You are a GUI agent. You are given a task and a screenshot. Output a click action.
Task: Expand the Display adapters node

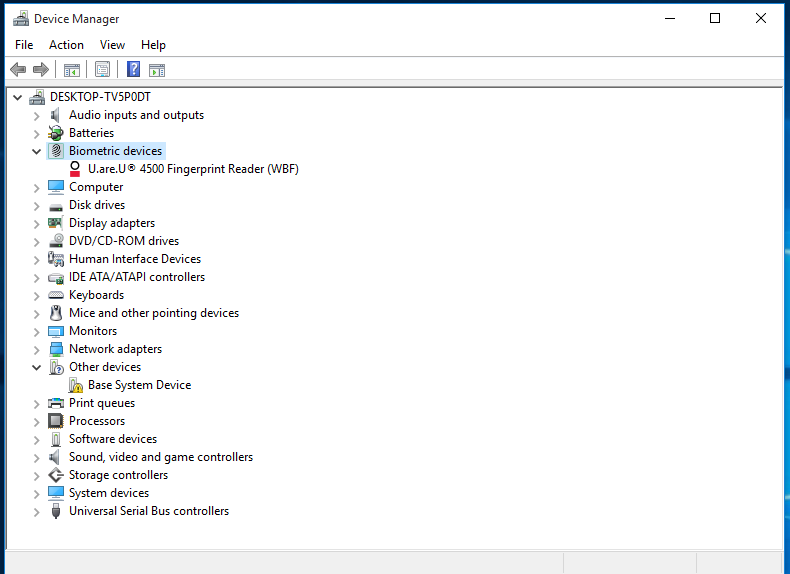tap(37, 223)
